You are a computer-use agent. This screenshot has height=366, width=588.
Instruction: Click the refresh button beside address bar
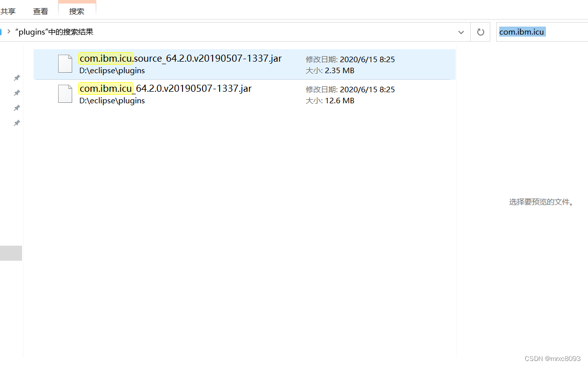point(480,32)
